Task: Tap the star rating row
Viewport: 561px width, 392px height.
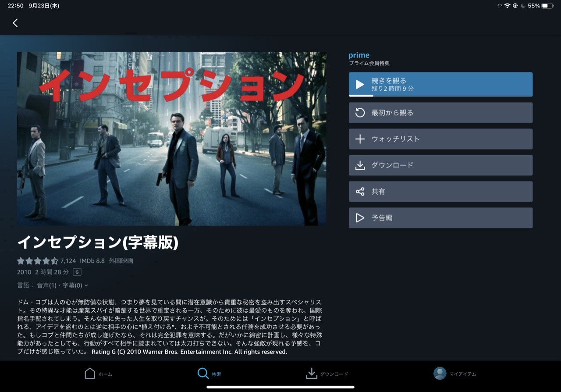Action: 38,261
